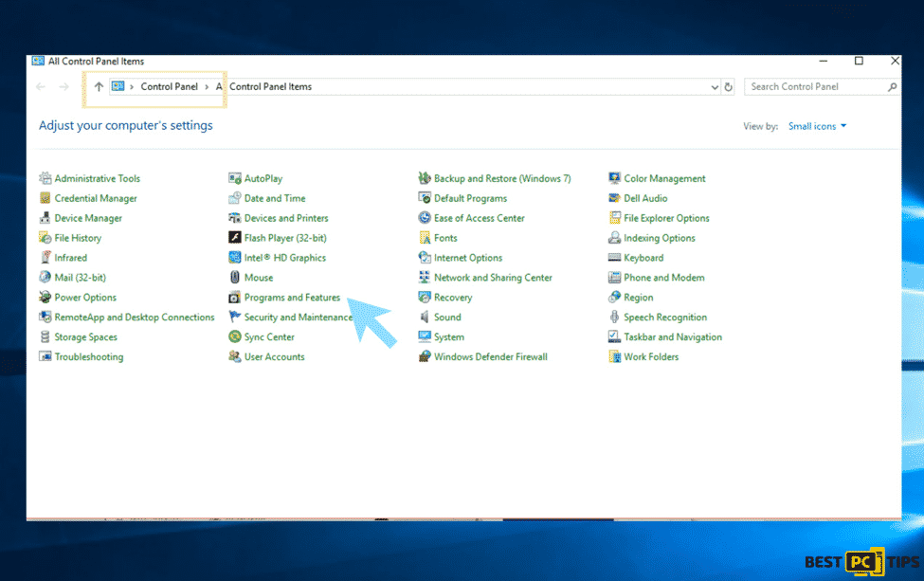Click the Windows Defender Firewall icon
924x581 pixels.
point(425,356)
